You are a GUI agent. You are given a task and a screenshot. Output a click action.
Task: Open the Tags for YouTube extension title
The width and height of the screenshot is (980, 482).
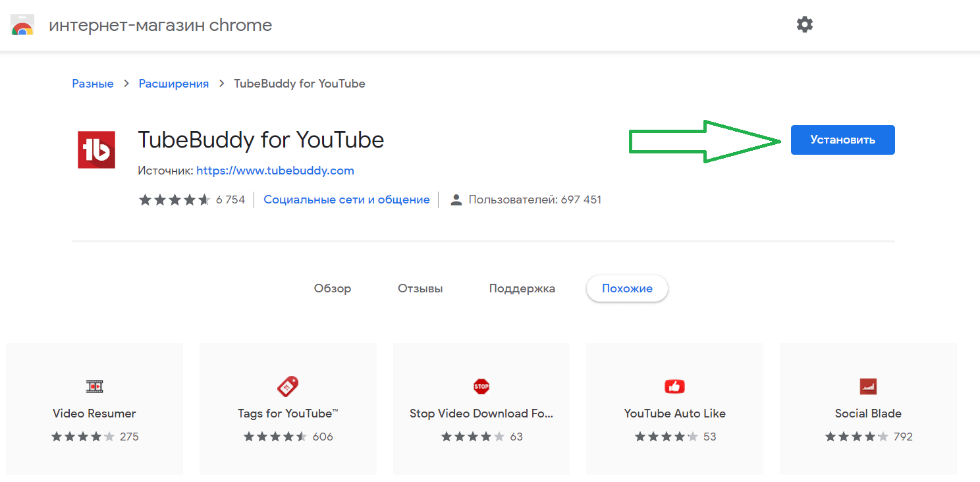(288, 414)
